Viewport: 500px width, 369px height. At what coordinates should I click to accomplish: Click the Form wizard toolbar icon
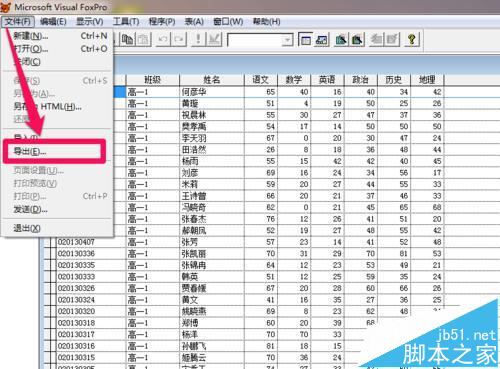(x=341, y=40)
